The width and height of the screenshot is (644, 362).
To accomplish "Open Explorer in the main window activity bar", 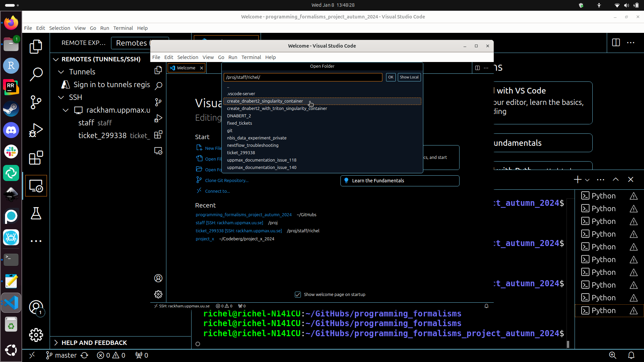I will click(36, 47).
